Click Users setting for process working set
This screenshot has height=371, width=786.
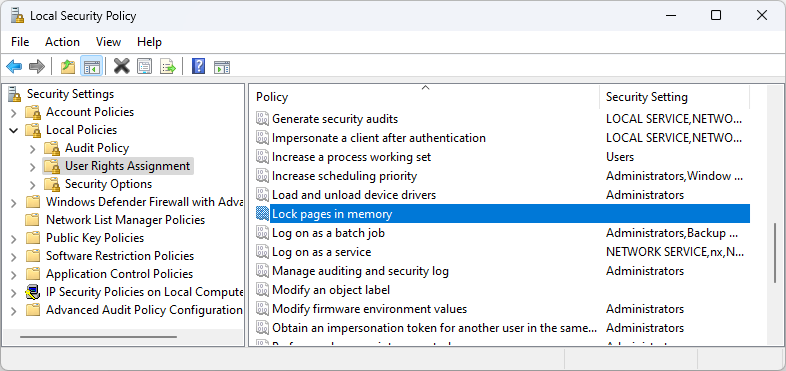click(x=620, y=157)
